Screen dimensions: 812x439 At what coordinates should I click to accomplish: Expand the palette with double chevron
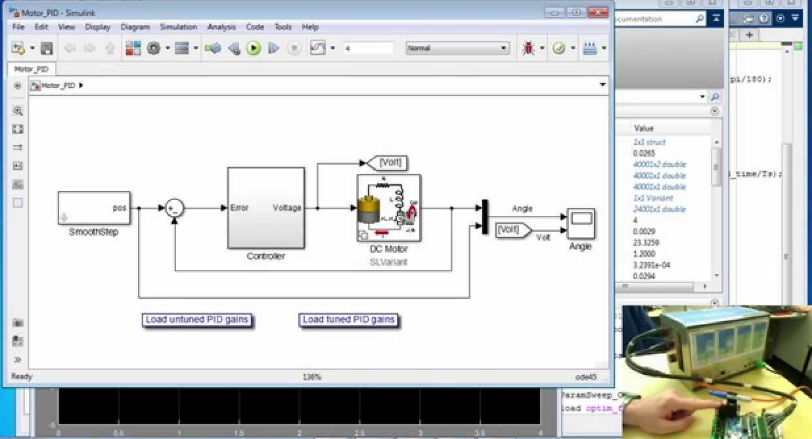point(18,359)
